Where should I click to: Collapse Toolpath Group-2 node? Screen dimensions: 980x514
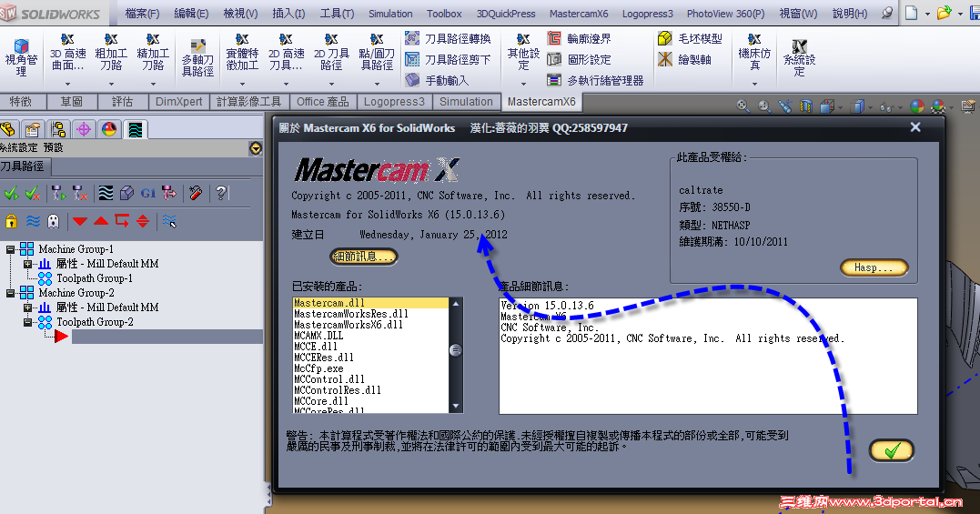tap(27, 322)
